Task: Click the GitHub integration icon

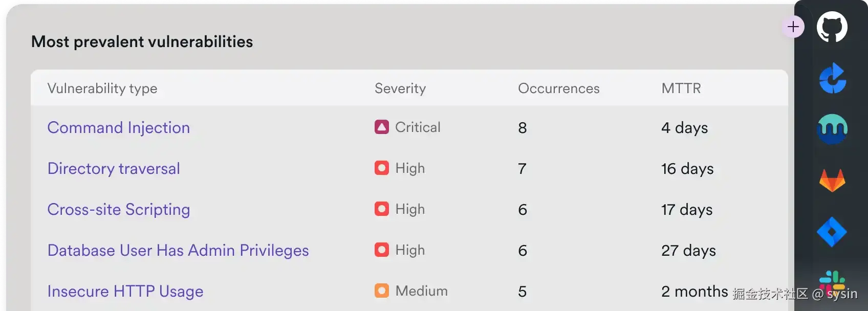Action: (832, 27)
